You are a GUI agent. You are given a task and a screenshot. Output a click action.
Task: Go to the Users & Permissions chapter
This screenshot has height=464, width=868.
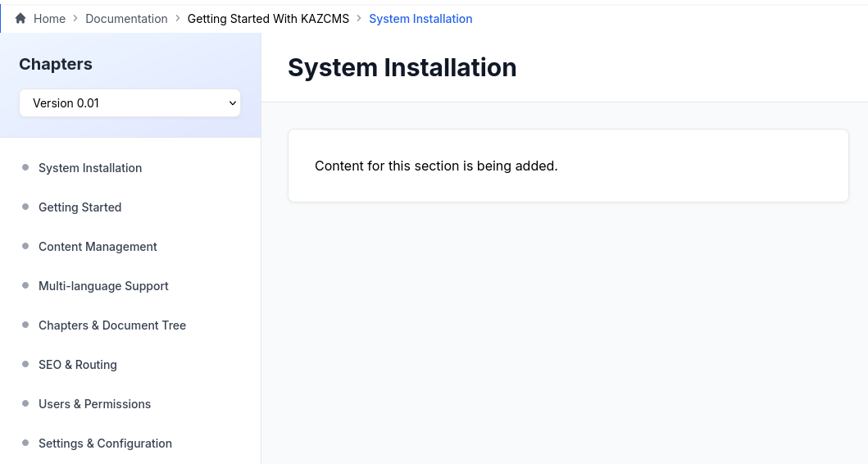pyautogui.click(x=94, y=403)
